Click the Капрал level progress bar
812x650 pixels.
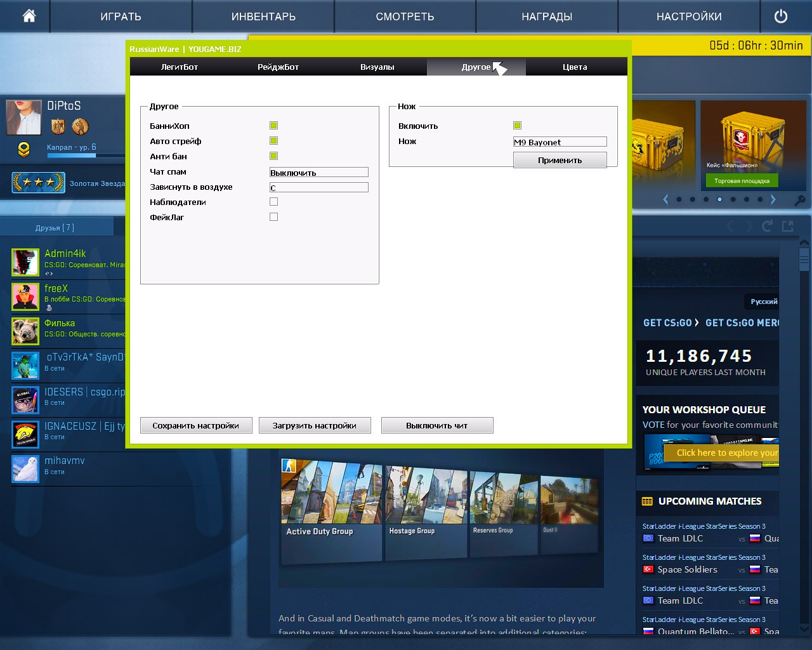click(86, 156)
